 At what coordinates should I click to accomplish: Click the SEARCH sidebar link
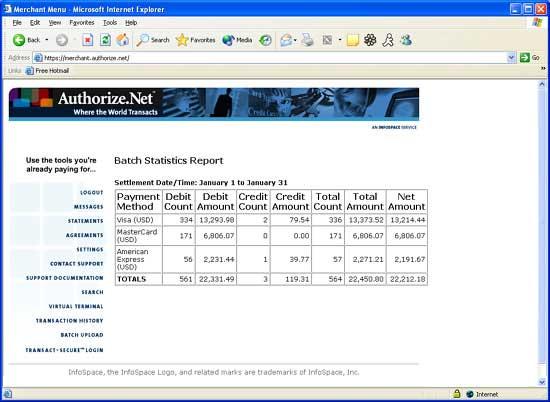(x=92, y=292)
